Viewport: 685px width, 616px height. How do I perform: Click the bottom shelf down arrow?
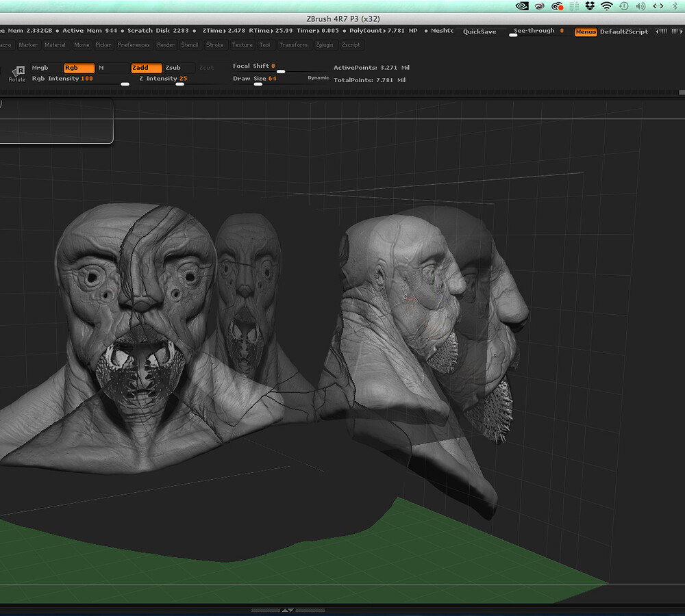tap(291, 610)
